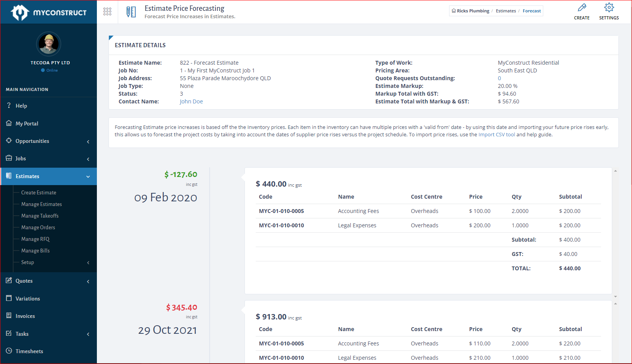Click the Online status indicator

pos(49,70)
